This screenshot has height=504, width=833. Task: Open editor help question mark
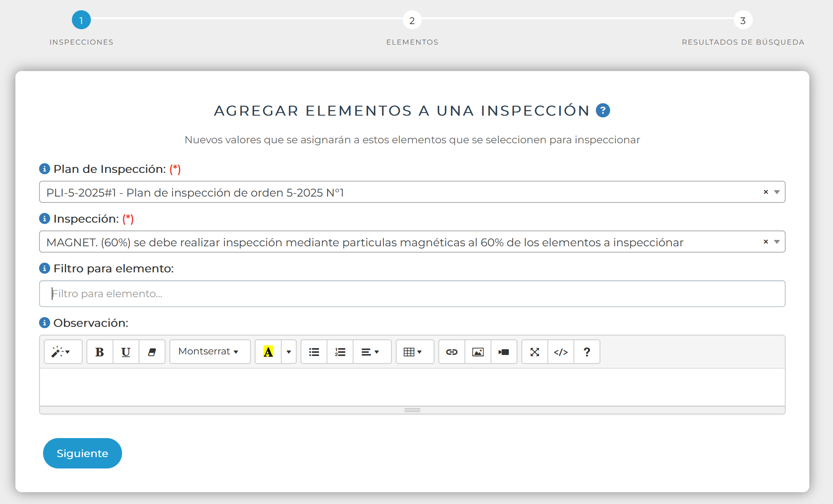pos(587,352)
